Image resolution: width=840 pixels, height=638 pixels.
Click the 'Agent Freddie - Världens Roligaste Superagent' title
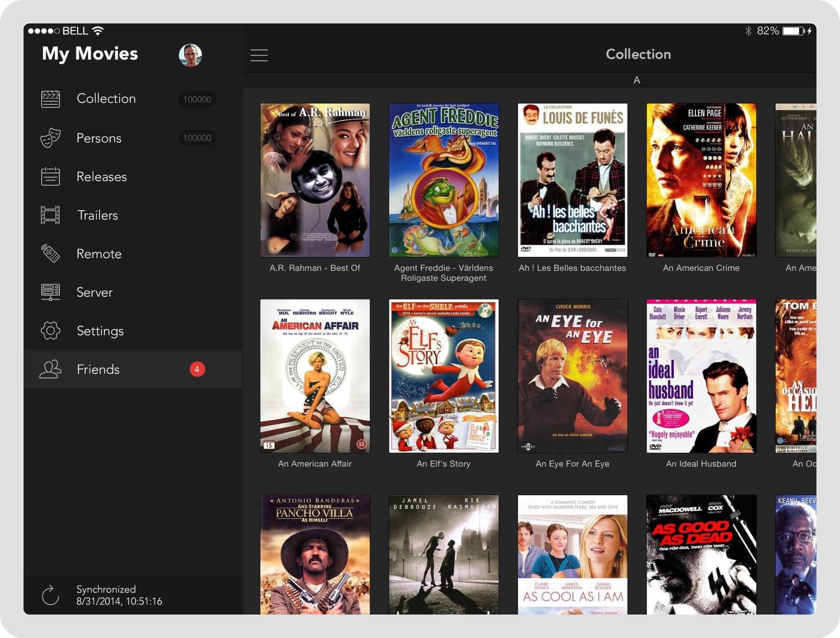[444, 273]
